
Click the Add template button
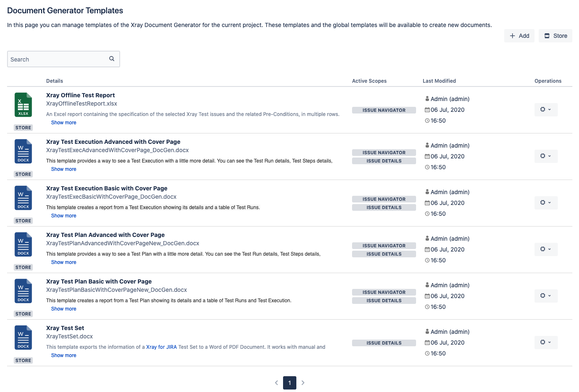[x=519, y=36]
